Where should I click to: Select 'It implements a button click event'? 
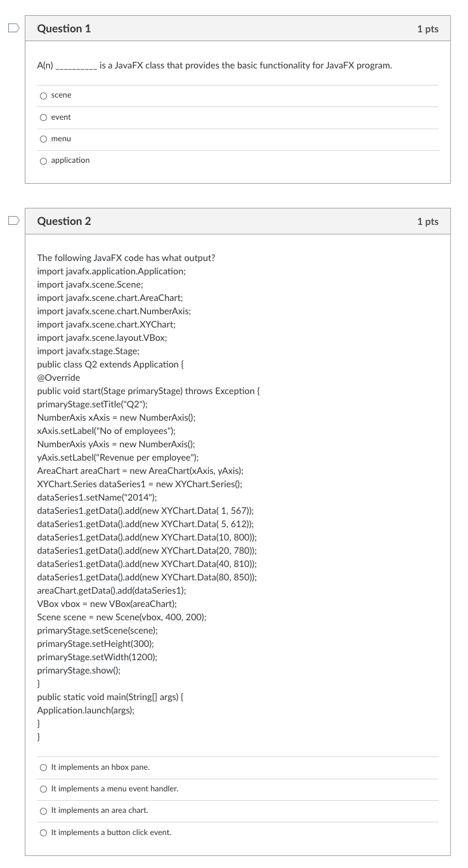(x=44, y=832)
